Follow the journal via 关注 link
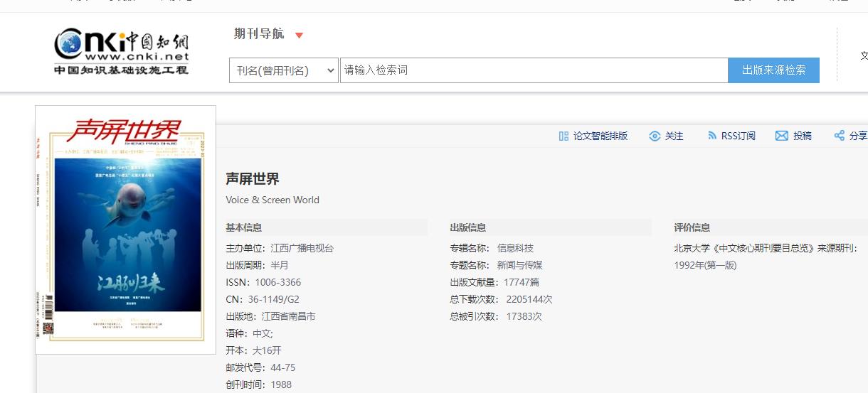Image resolution: width=868 pixels, height=393 pixels. (674, 136)
